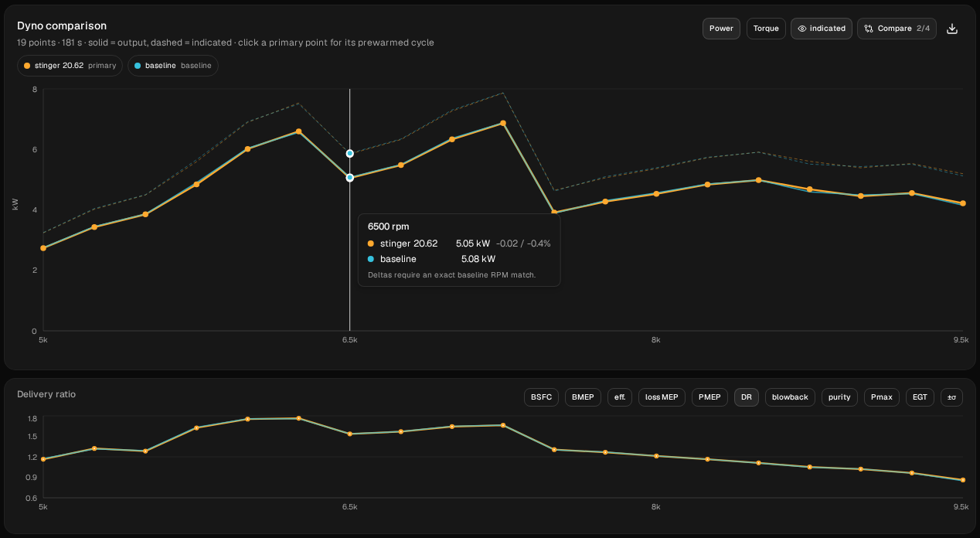Switch the chart to Torque
The image size is (980, 538).
pyautogui.click(x=766, y=29)
